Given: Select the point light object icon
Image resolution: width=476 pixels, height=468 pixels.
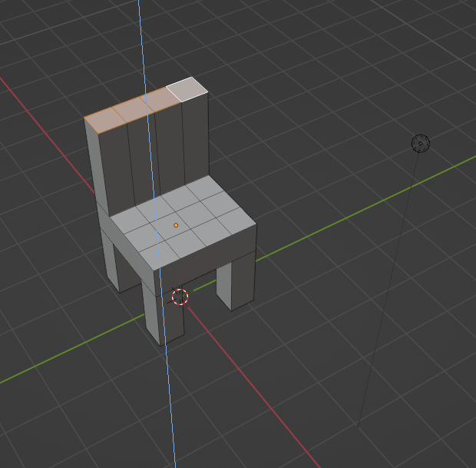Looking at the screenshot, I should 420,143.
